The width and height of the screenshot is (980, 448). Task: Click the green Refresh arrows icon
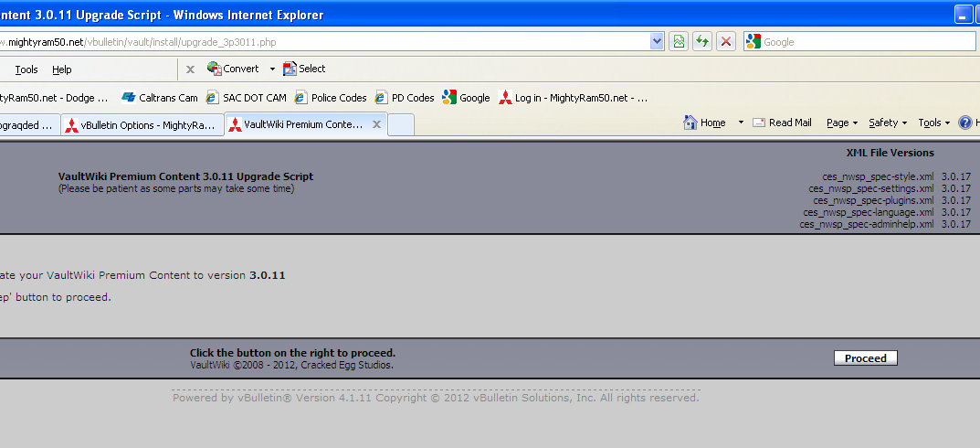click(702, 42)
